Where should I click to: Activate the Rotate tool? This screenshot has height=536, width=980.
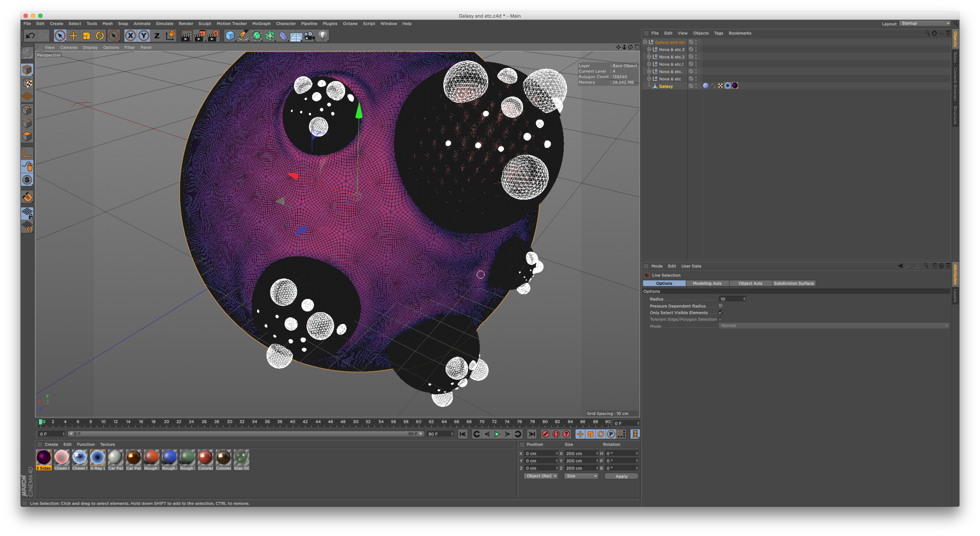coord(99,36)
